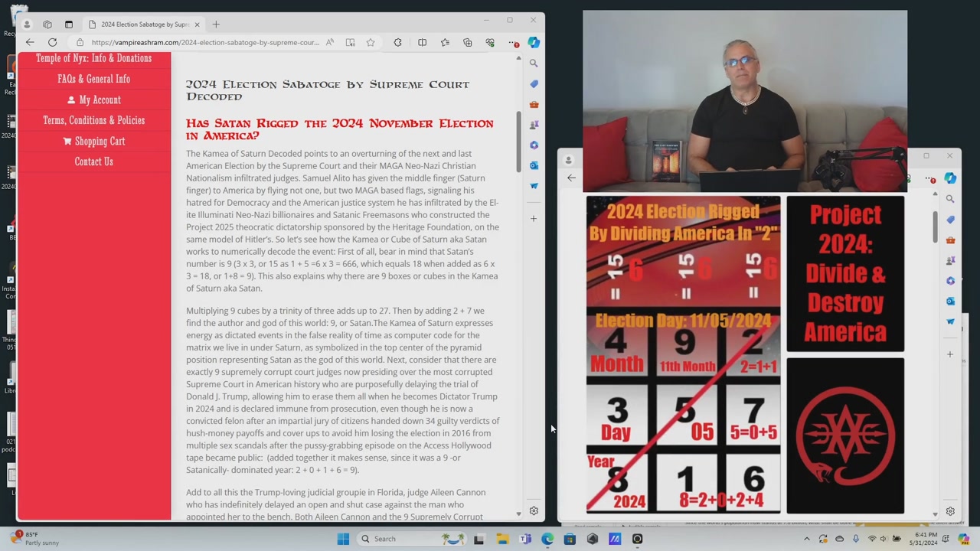Open the Edge Copilot icon in toolbar
This screenshot has height=551, width=980.
tap(534, 43)
